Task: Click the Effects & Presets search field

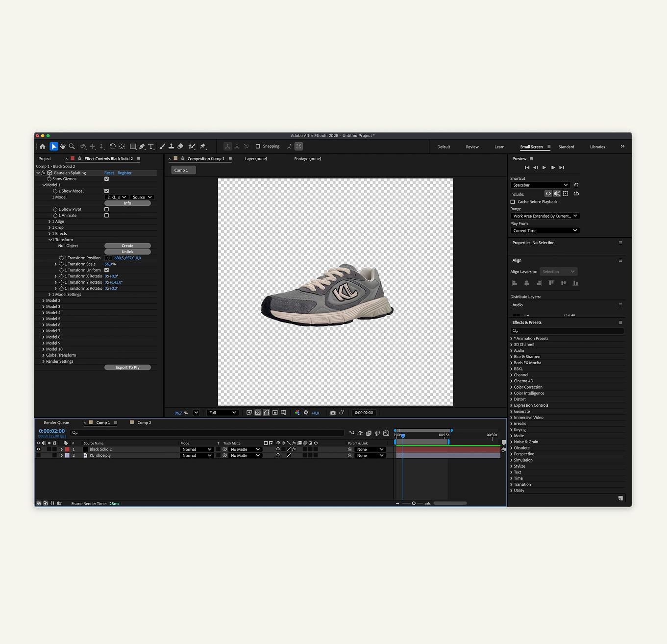Action: pyautogui.click(x=568, y=331)
